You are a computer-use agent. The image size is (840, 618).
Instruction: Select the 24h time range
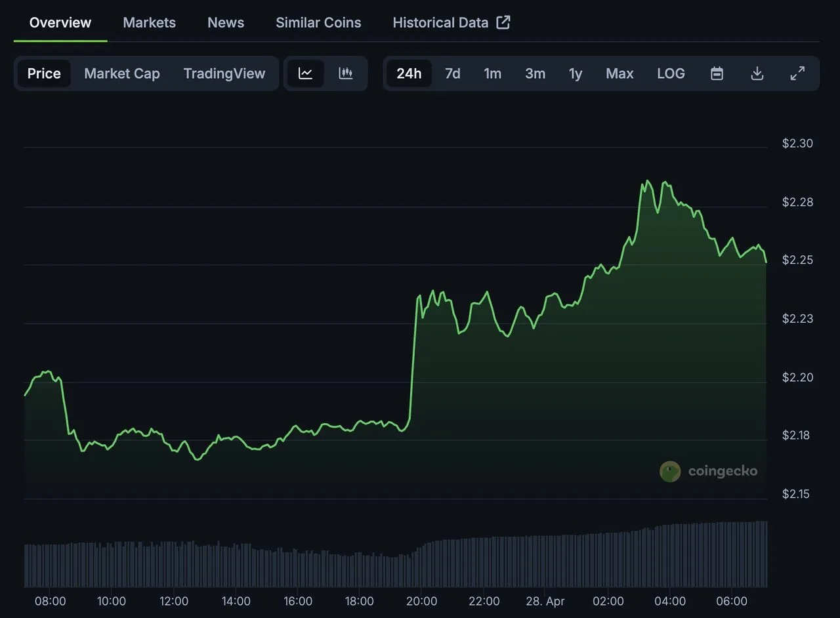click(x=409, y=73)
